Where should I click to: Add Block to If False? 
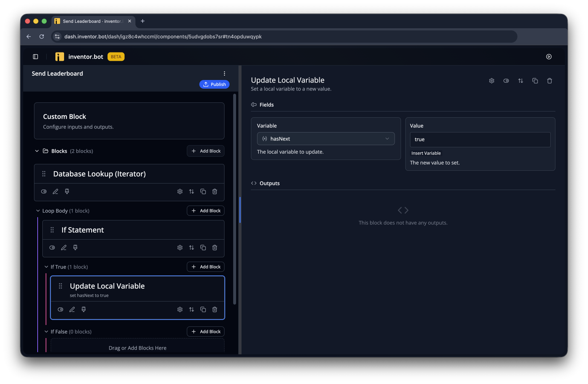click(206, 332)
